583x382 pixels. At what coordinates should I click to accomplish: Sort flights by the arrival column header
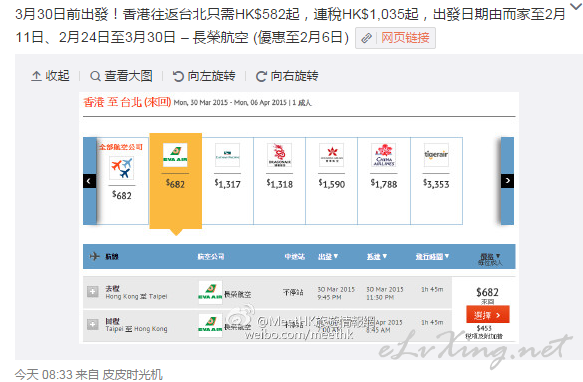pos(377,256)
